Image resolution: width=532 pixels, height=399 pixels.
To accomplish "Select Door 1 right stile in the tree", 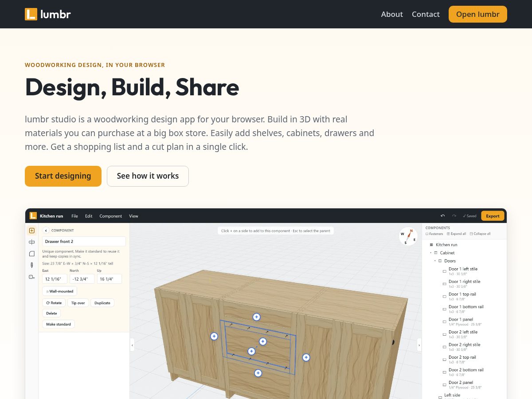I will (x=464, y=282).
